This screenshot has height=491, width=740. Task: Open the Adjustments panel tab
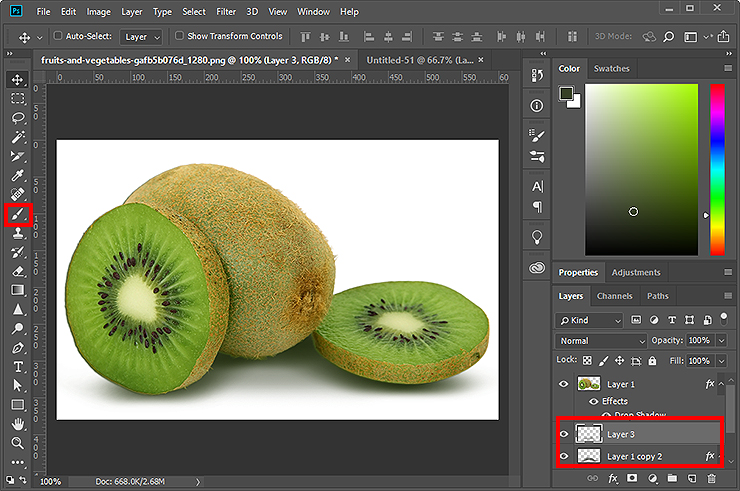636,272
